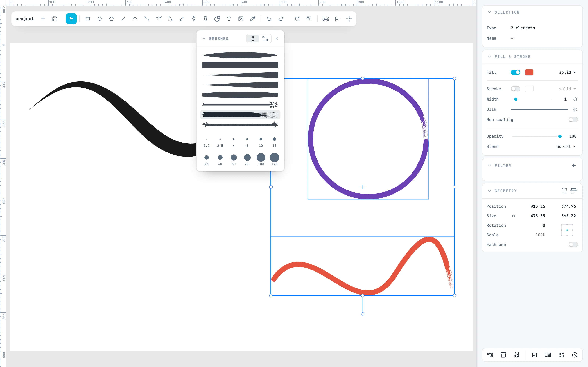Screen dimensions: 588x367
Task: Enable the Stroke toggle
Action: pyautogui.click(x=515, y=89)
